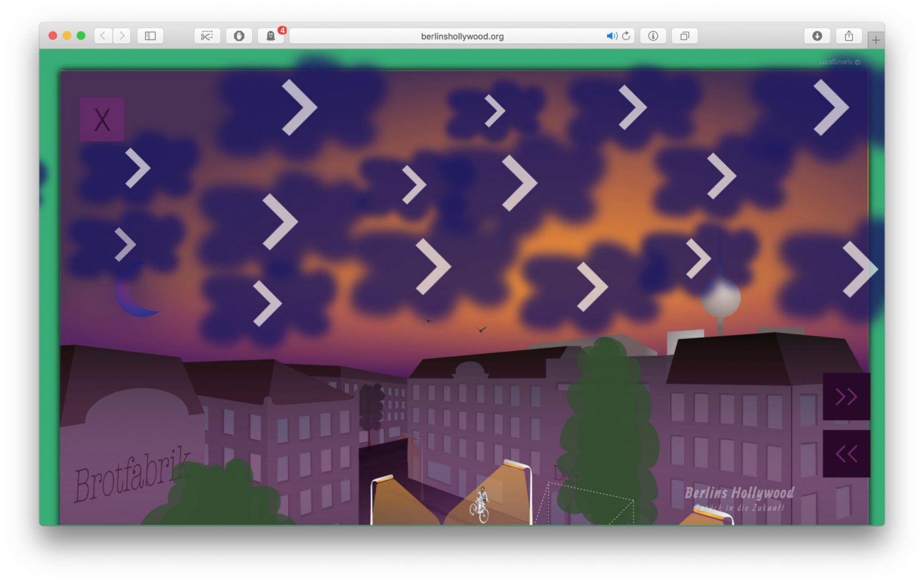Click the Ghostery extension icon with badge
The height and width of the screenshot is (582, 924).
tap(271, 36)
